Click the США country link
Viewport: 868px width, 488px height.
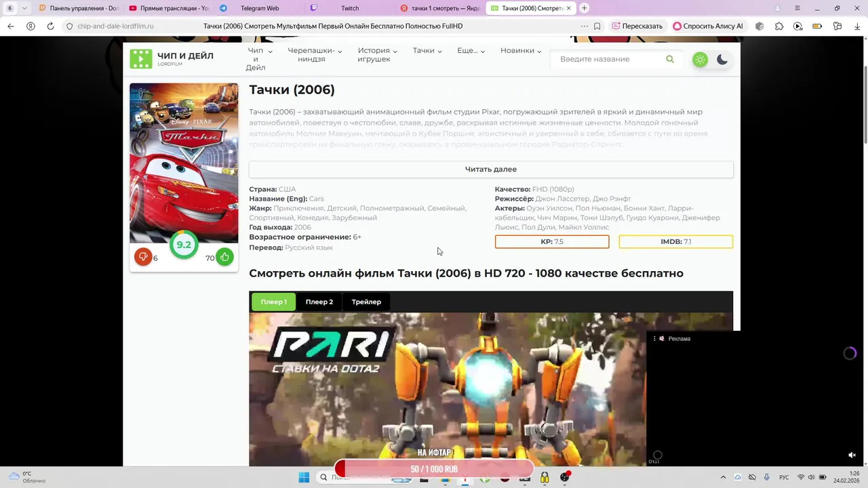tap(287, 190)
